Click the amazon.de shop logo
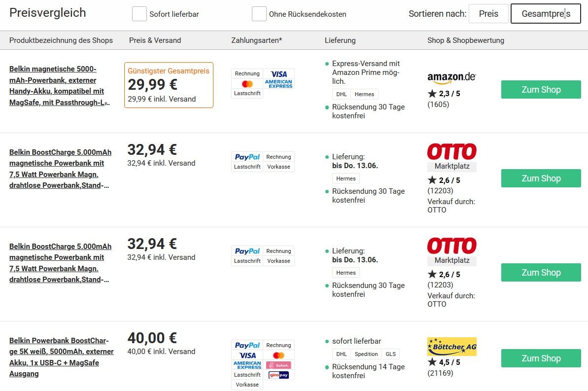588x391 pixels. (451, 78)
